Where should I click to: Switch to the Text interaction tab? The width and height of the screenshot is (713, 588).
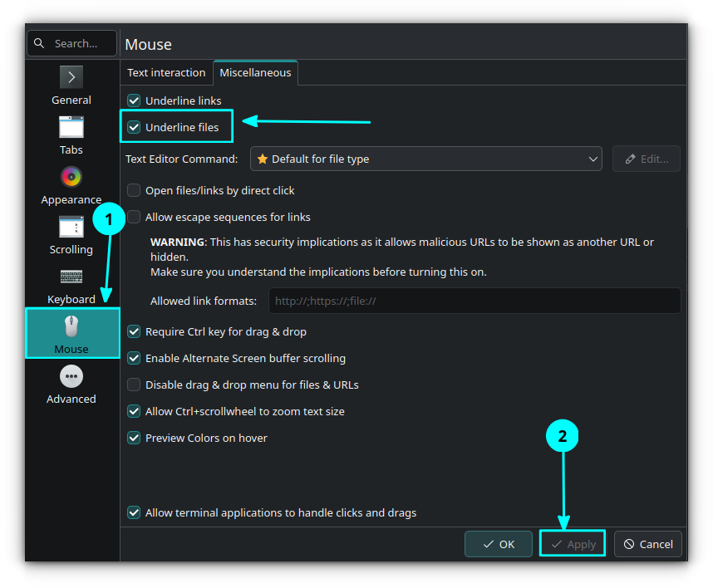click(x=166, y=72)
